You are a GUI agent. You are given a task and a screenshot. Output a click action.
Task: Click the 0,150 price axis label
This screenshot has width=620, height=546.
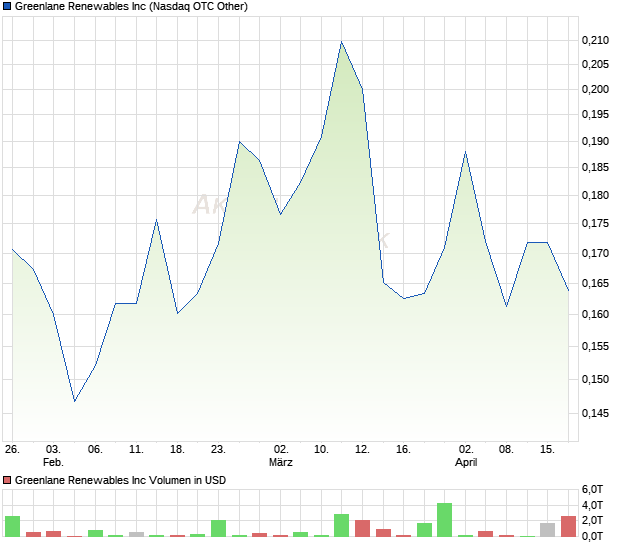(x=595, y=379)
